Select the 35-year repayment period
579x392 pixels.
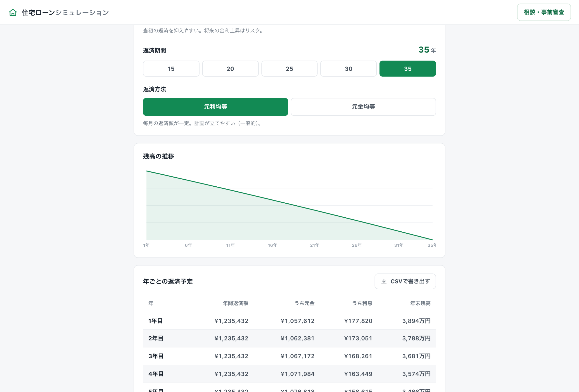click(408, 69)
